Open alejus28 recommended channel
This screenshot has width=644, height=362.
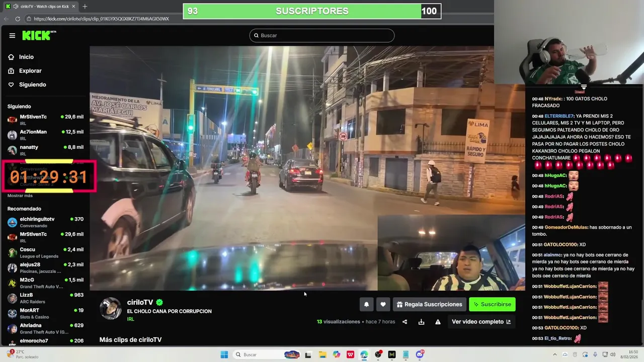tap(45, 267)
